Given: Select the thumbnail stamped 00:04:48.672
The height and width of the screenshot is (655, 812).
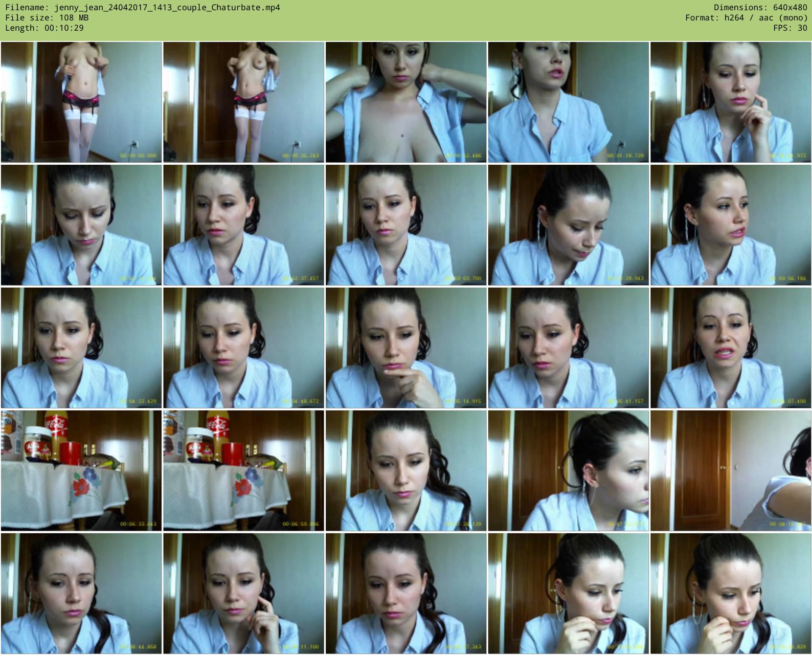Looking at the screenshot, I should click(x=243, y=348).
